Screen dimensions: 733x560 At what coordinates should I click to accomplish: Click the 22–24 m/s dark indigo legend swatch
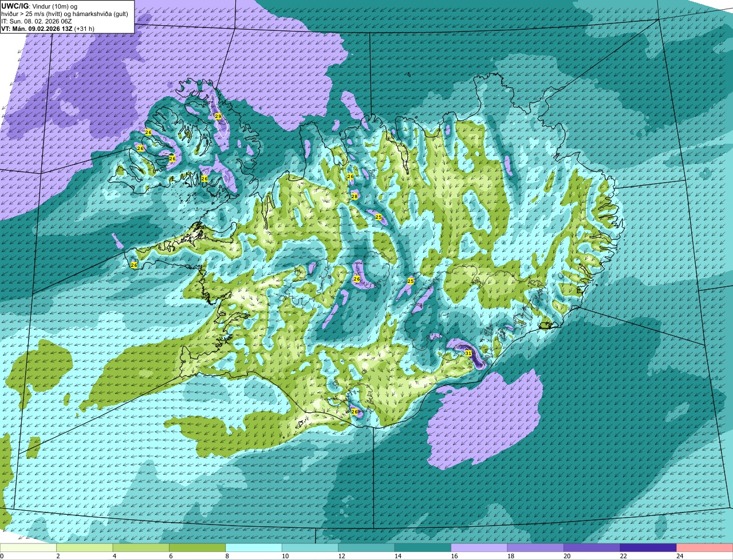coord(649,547)
